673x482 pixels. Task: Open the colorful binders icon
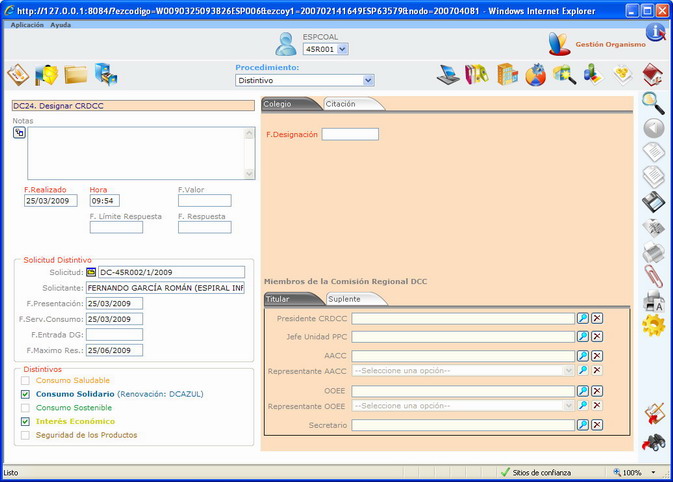[477, 75]
